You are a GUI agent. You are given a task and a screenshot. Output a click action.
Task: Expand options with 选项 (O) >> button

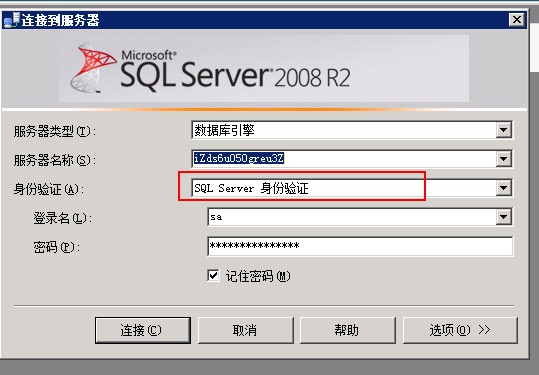coord(460,330)
